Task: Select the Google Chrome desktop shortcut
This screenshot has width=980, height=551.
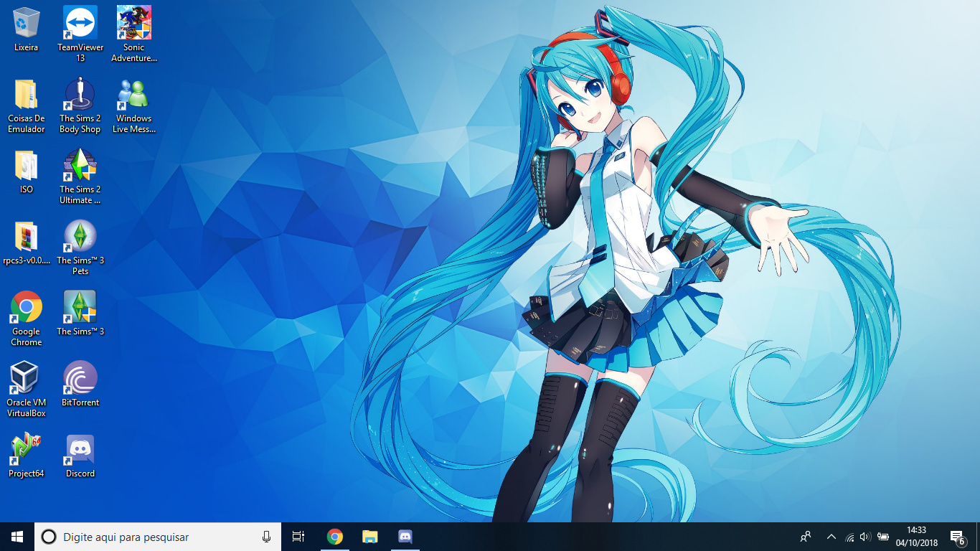Action: point(27,319)
